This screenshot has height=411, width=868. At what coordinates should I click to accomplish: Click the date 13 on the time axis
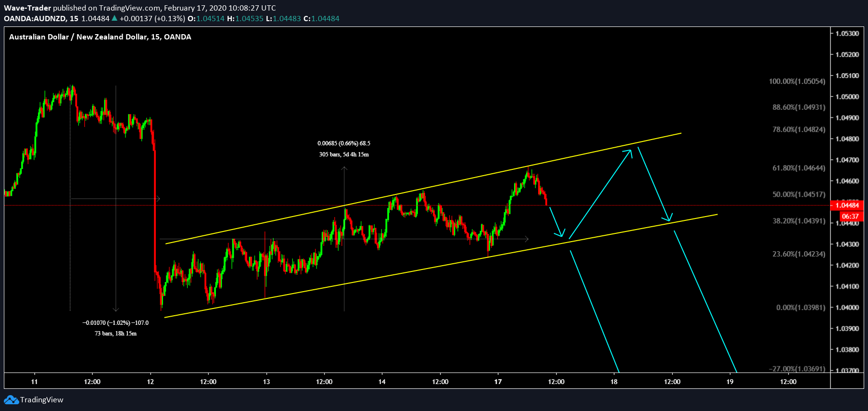pyautogui.click(x=266, y=382)
